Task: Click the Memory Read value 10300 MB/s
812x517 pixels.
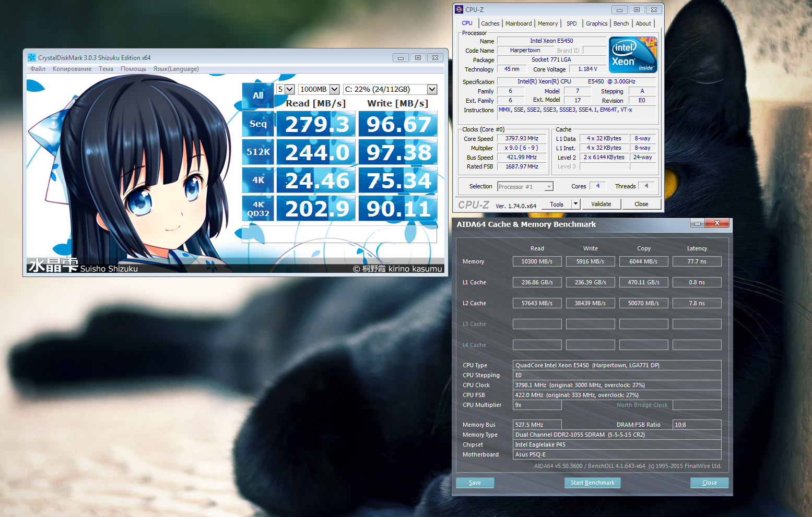Action: [x=537, y=261]
